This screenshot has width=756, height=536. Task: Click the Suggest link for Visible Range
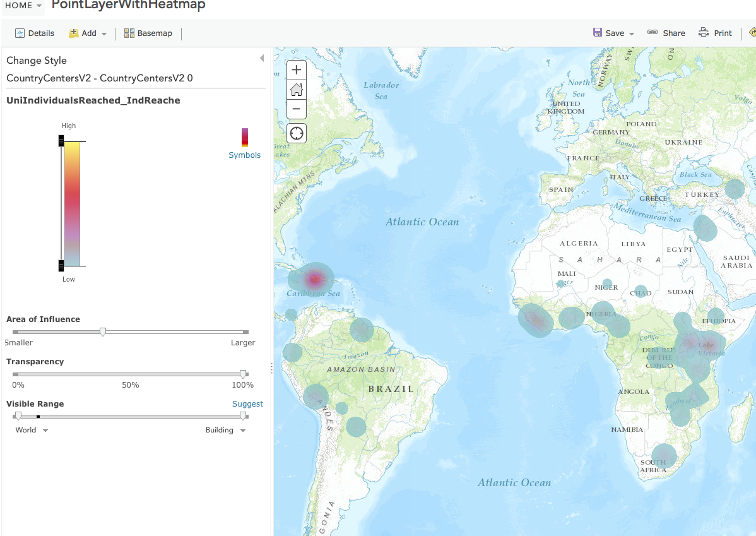click(247, 403)
